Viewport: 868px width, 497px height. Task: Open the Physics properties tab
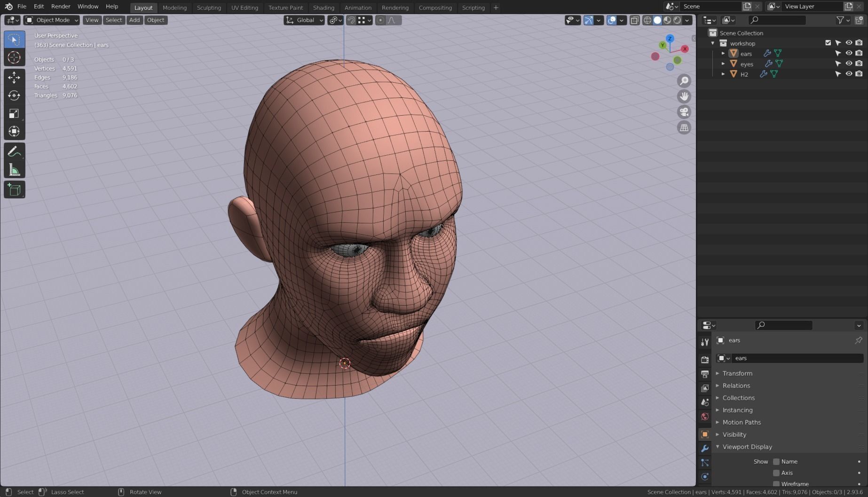[x=704, y=477]
